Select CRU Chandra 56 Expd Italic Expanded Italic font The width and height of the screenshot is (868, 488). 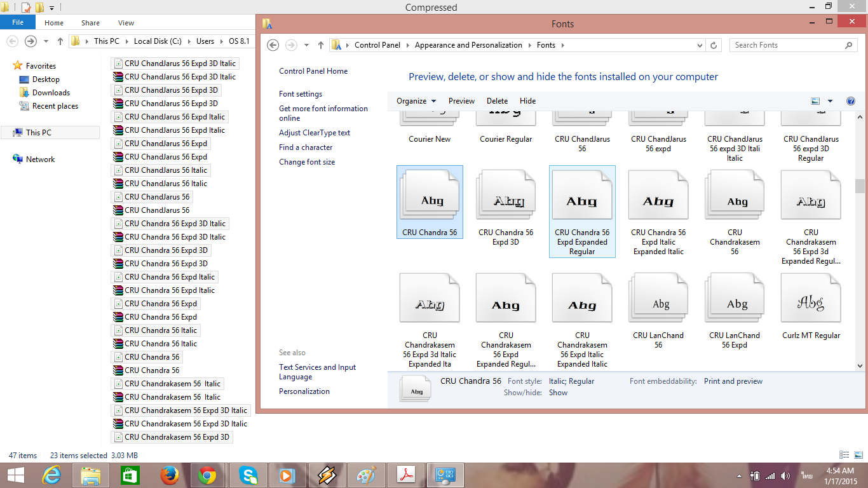coord(658,212)
